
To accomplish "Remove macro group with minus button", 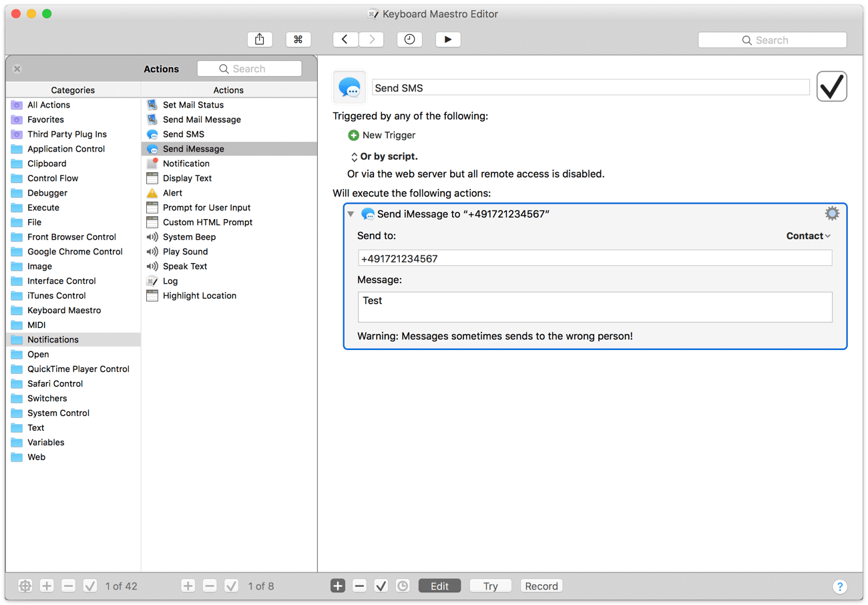I will point(68,586).
